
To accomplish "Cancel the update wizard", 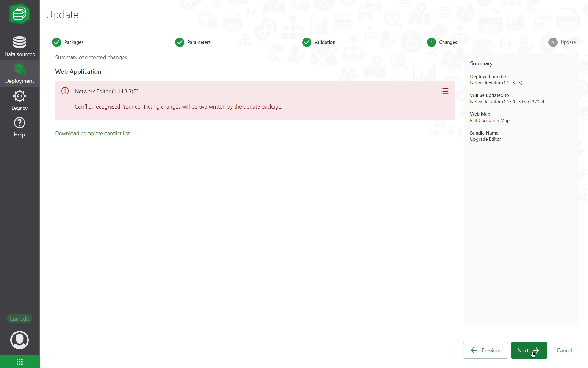I will (564, 350).
